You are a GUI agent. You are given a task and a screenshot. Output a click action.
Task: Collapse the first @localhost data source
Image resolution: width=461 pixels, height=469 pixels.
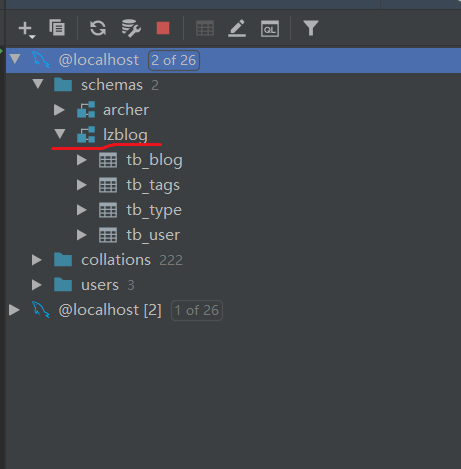(15, 59)
